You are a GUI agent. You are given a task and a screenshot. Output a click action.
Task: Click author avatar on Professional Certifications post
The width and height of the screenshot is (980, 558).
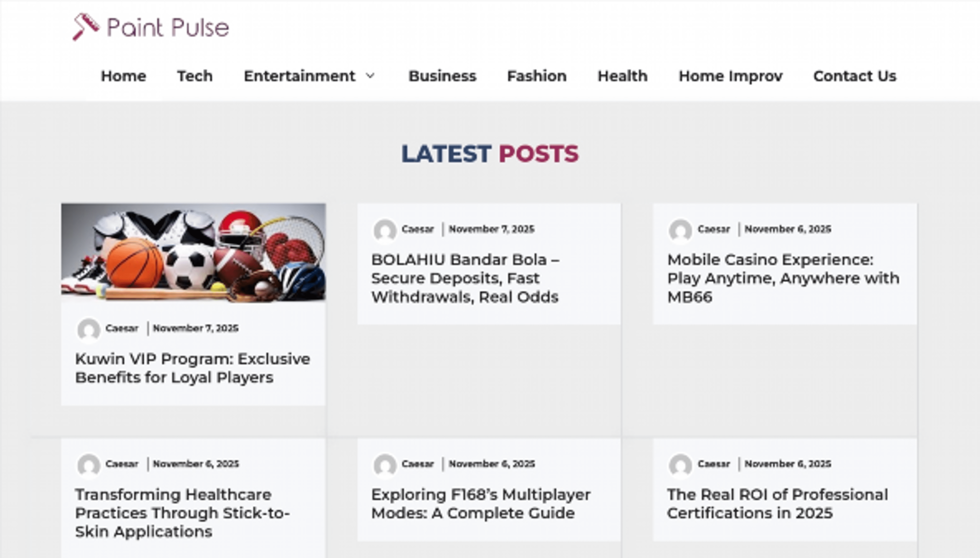(680, 465)
